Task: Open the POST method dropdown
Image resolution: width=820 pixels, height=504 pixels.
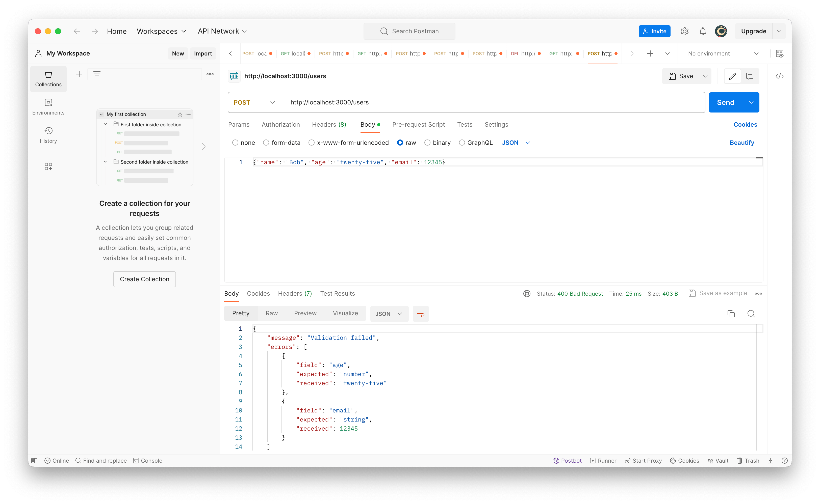Action: click(255, 102)
